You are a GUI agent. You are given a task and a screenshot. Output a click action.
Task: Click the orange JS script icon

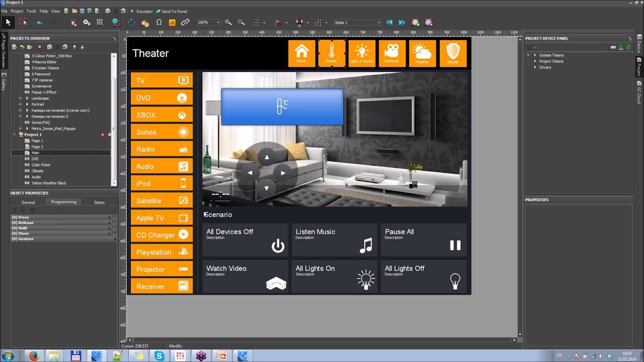pos(172,22)
